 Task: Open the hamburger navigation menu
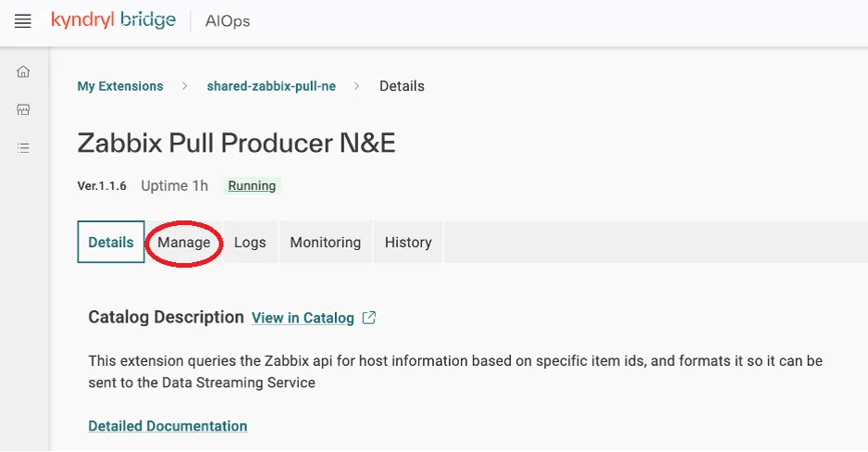[23, 21]
